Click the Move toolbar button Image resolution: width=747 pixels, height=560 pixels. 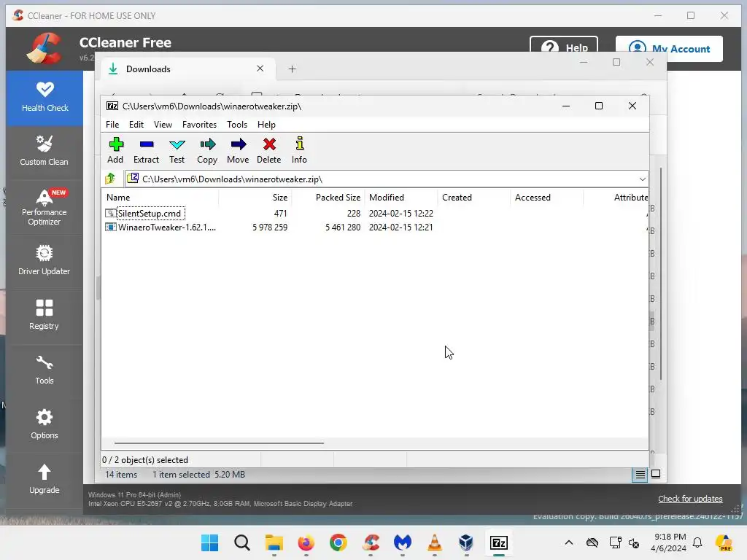pyautogui.click(x=238, y=150)
